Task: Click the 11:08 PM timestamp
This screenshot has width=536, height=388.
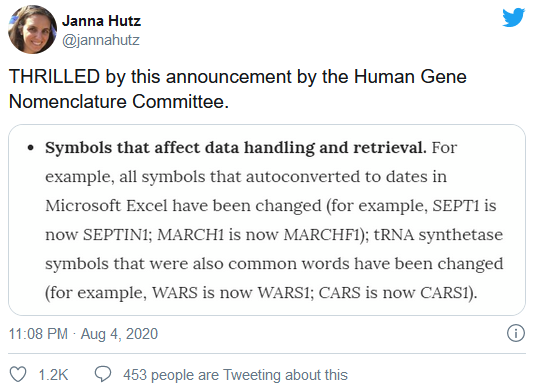Action: tap(38, 334)
